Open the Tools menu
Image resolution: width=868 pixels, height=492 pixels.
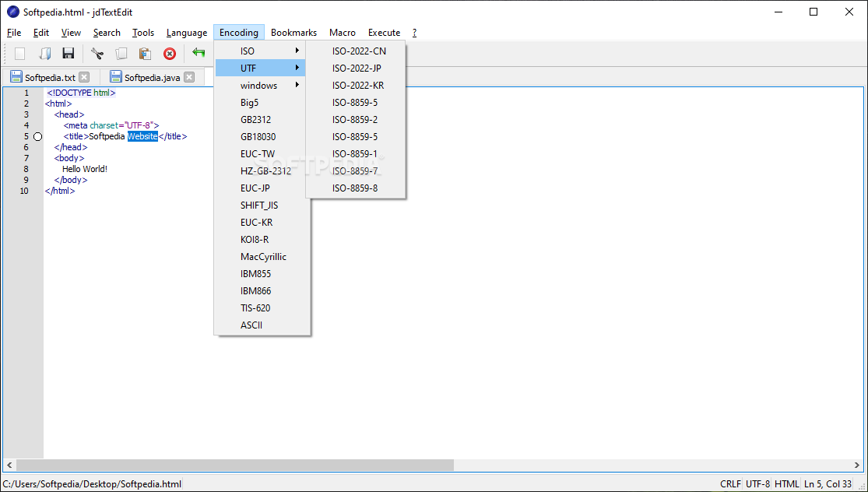coord(143,33)
